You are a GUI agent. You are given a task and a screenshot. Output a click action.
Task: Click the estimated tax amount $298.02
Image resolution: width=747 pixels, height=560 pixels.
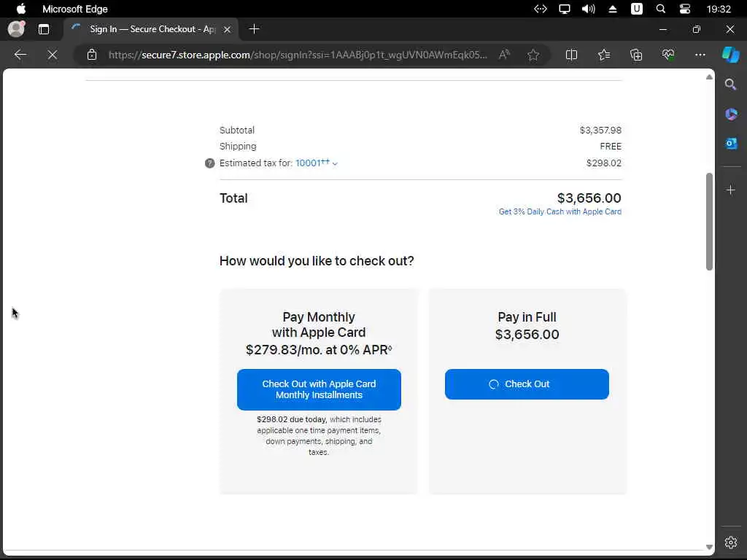point(603,163)
